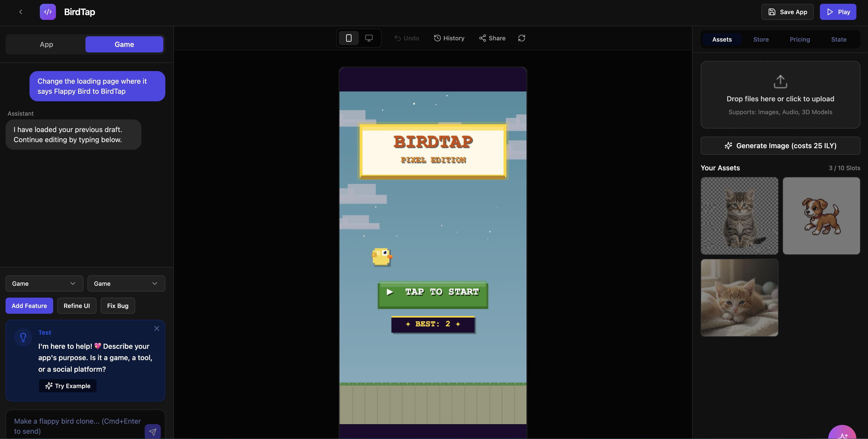This screenshot has width=868, height=439.
Task: Click the BIRDTAP title banner in preview
Action: [433, 151]
